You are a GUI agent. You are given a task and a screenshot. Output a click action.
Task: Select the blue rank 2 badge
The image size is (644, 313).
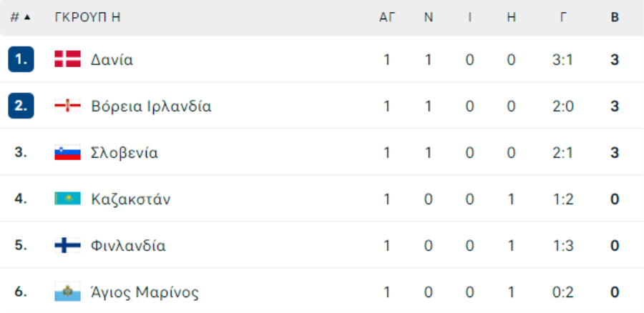(x=21, y=106)
